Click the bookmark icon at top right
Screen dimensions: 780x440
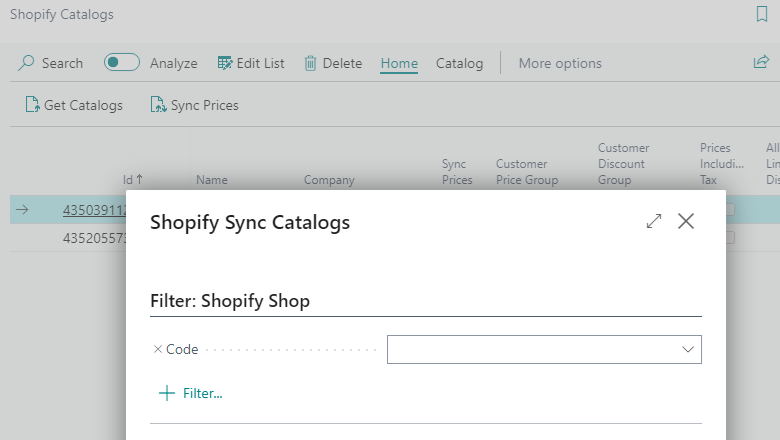762,14
